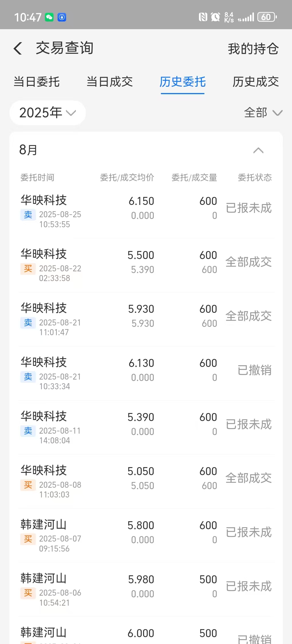Switch to 当日成交 tab
The width and height of the screenshot is (292, 644).
click(x=110, y=82)
